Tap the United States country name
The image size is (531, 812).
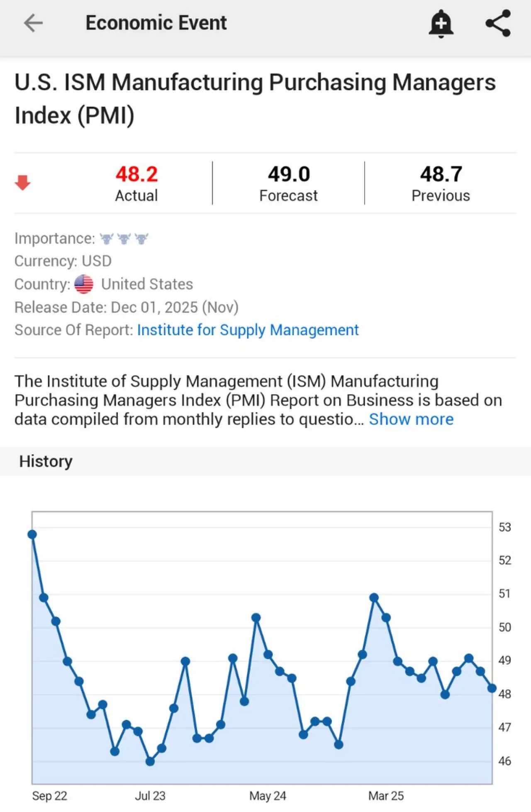(x=147, y=284)
